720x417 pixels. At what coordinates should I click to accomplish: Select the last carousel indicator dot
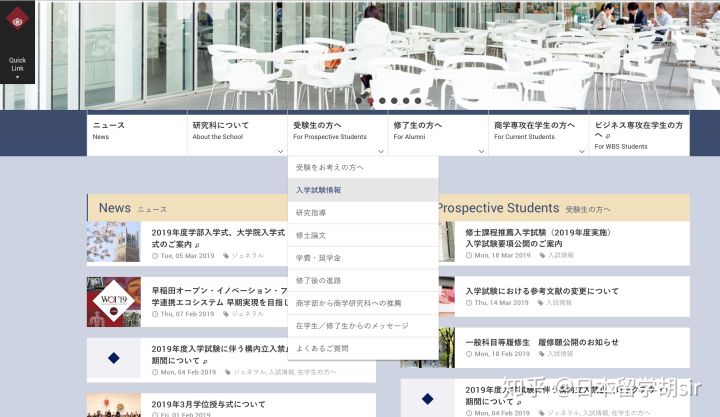[x=417, y=101]
